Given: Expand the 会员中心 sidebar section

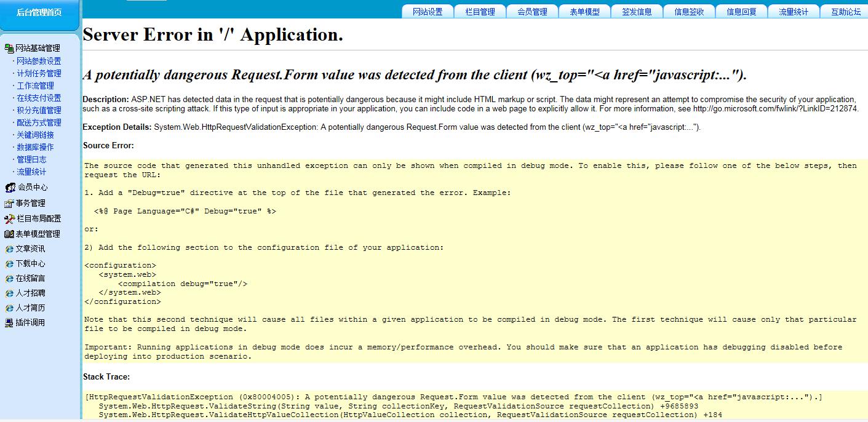Looking at the screenshot, I should [33, 188].
